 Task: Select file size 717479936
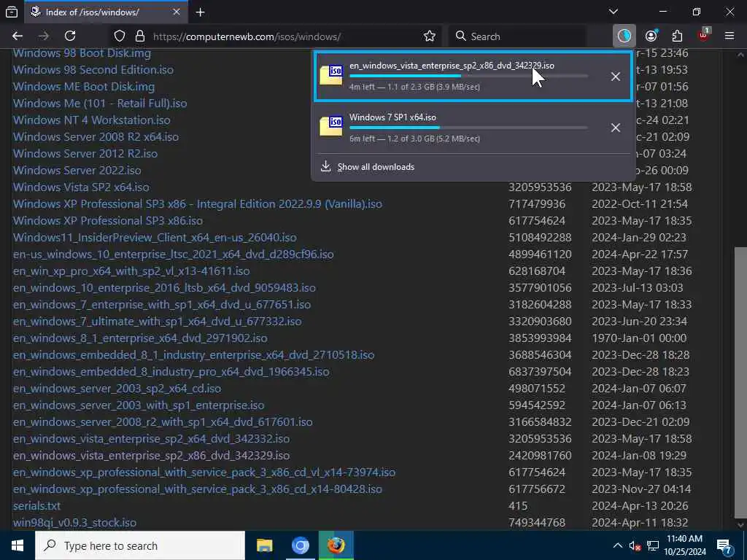coord(537,204)
